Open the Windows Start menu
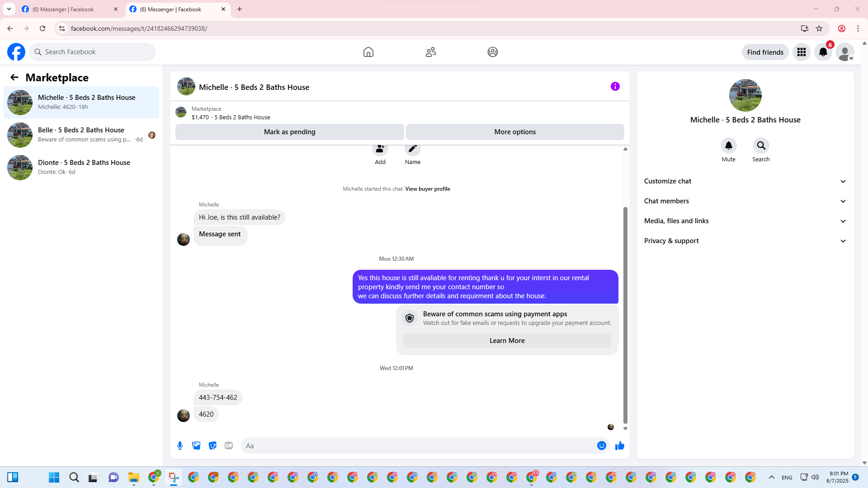Viewport: 868px width, 488px height. (x=54, y=477)
